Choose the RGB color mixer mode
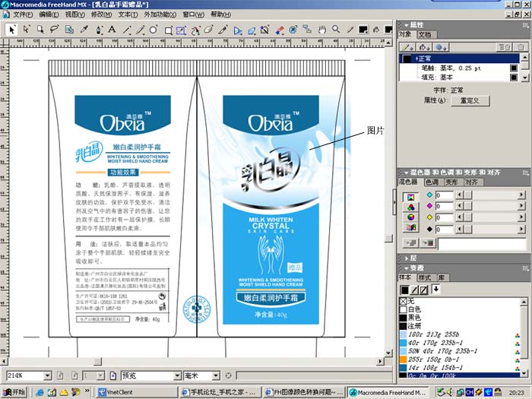The height and width of the screenshot is (399, 532). tap(410, 207)
